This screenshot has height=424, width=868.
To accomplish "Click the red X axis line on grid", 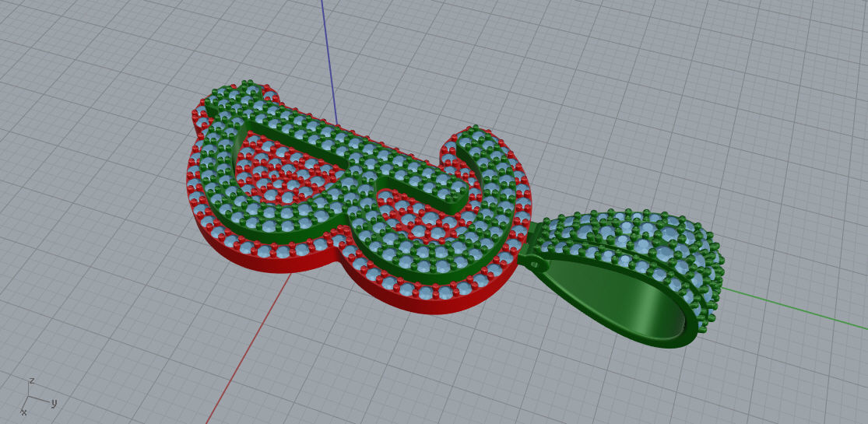I will [248, 349].
